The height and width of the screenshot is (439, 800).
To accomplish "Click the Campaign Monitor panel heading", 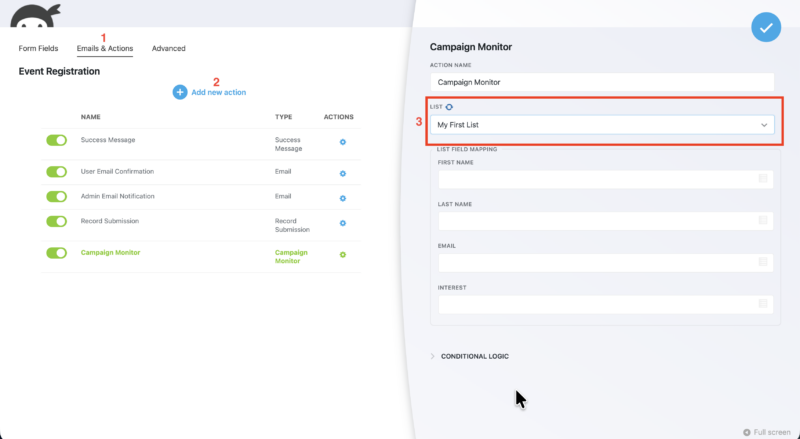I will point(470,47).
